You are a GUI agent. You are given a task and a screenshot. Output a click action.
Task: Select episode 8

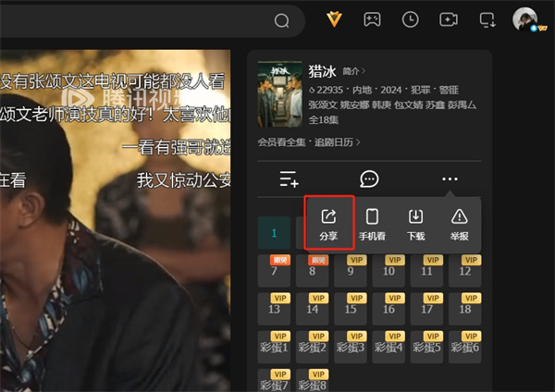(313, 271)
